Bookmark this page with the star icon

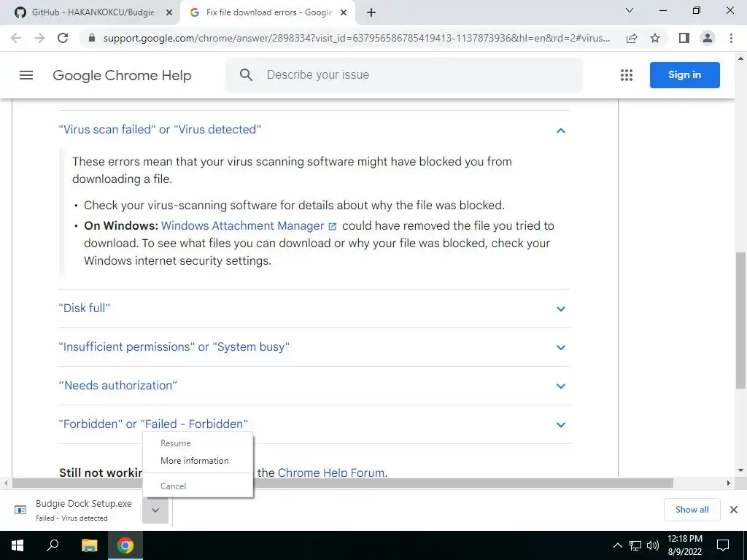[655, 38]
